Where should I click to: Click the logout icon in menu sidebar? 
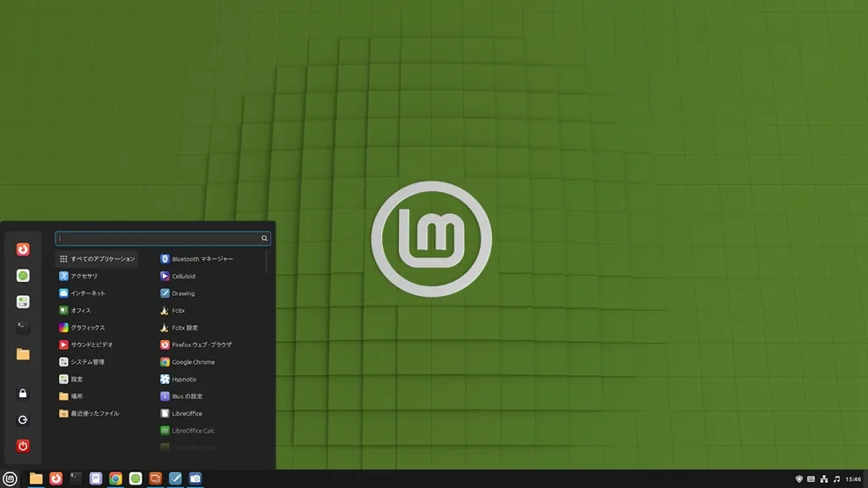coord(23,420)
